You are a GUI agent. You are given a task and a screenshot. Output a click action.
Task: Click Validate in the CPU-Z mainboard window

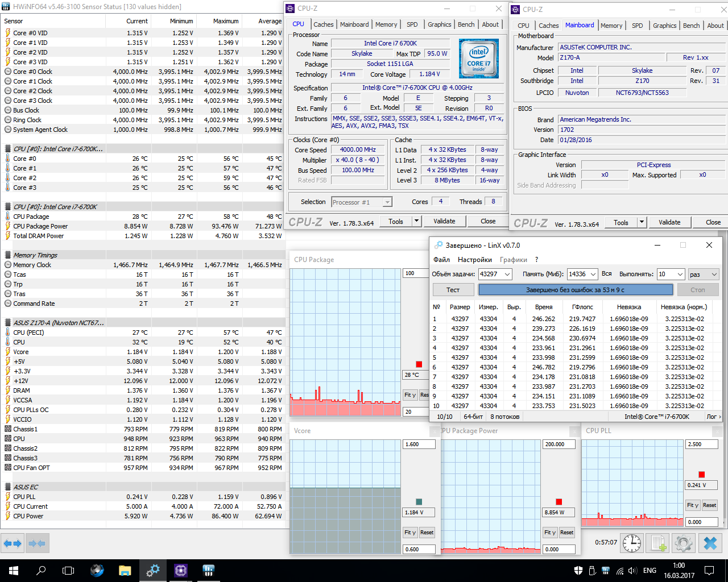[x=669, y=222]
